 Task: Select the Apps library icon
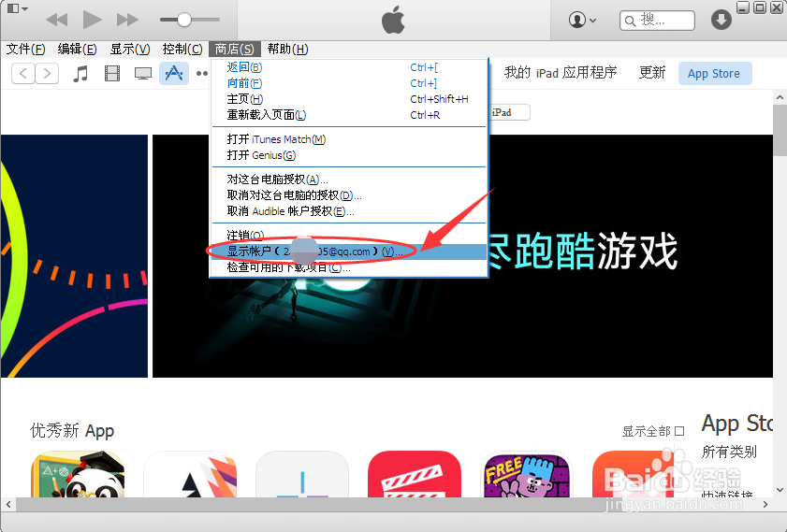174,74
